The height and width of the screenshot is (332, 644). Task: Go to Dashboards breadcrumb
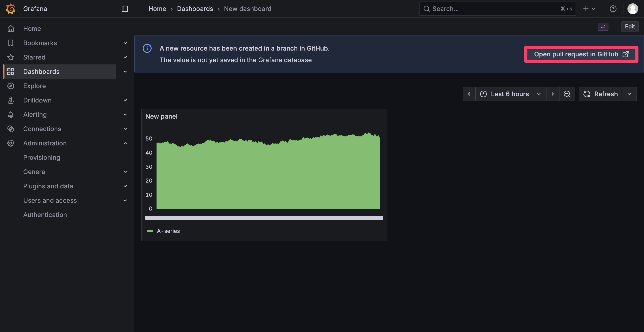coord(195,9)
